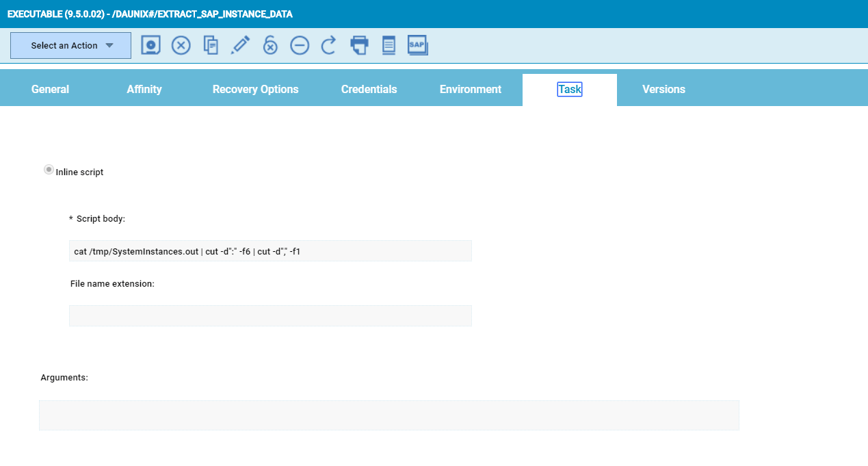
Task: Click the document report icon
Action: (389, 46)
